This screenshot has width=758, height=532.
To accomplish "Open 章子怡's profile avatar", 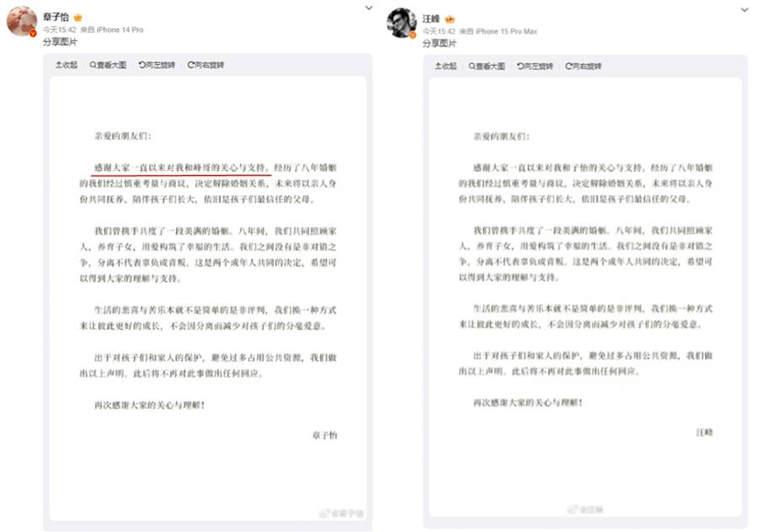I will (21, 22).
